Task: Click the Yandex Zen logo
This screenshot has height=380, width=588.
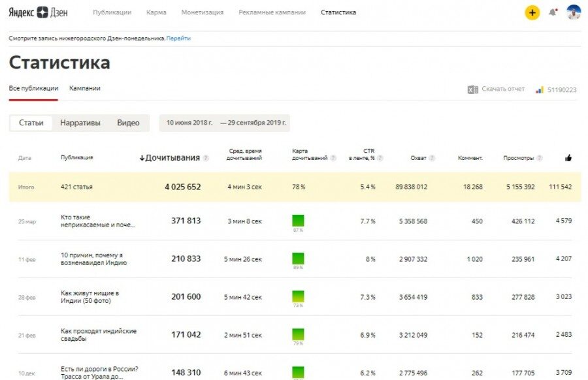Action: click(38, 12)
